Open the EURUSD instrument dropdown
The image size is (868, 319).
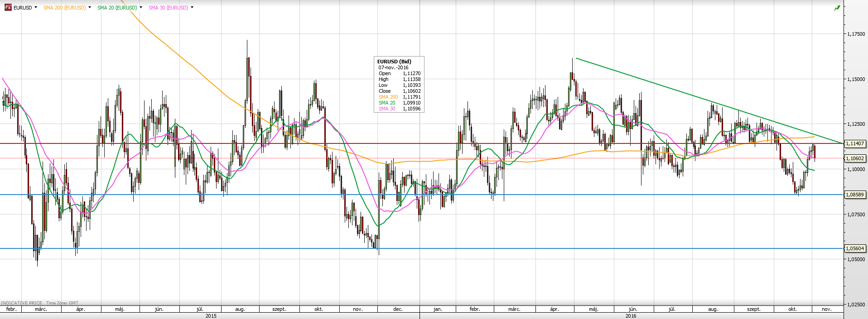point(36,7)
